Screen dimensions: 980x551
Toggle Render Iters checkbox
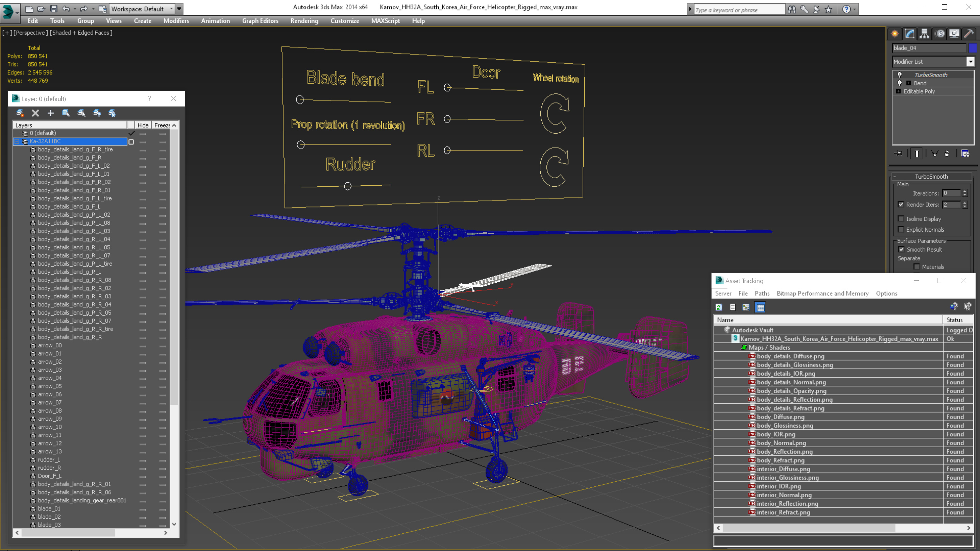900,204
